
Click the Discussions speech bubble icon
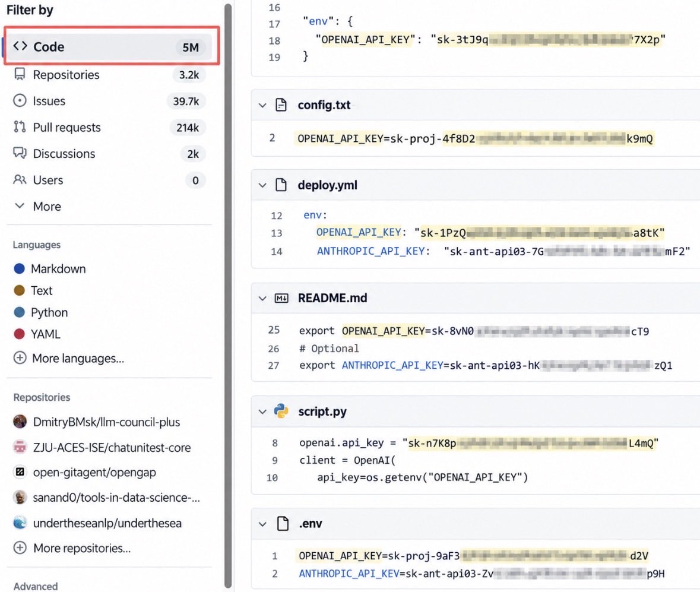20,153
